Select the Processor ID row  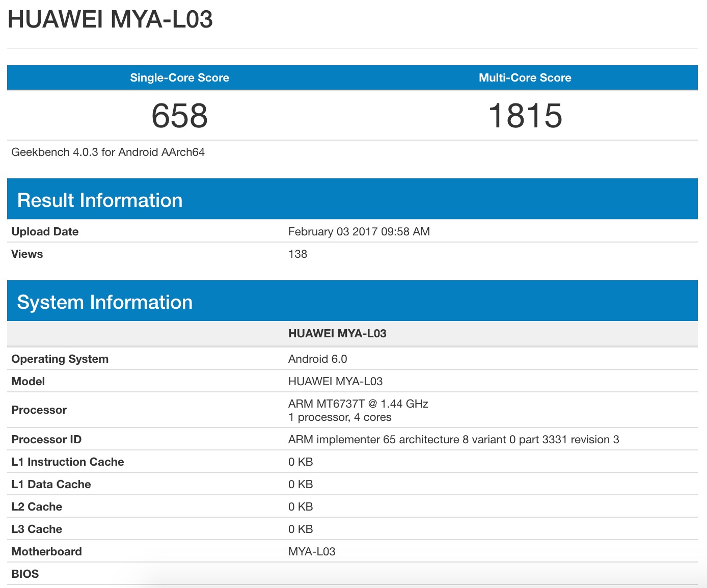(x=46, y=439)
